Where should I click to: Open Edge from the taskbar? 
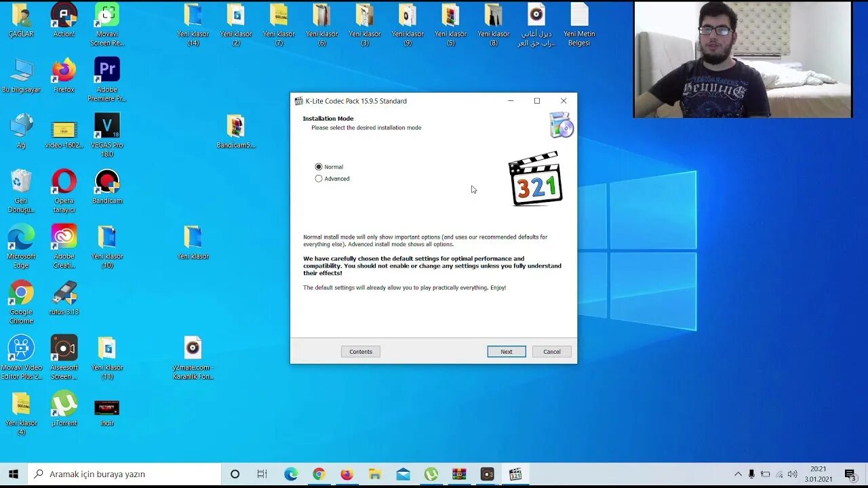(291, 474)
